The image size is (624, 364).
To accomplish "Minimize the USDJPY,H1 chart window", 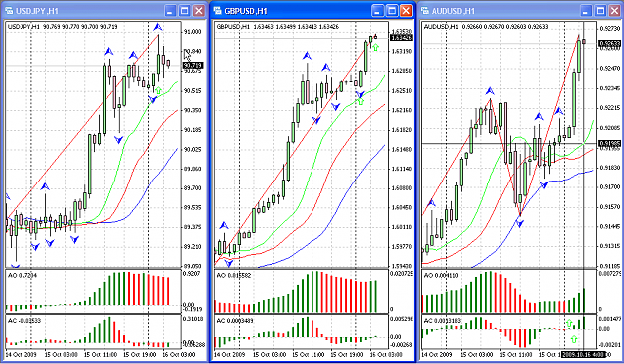I will pos(170,11).
